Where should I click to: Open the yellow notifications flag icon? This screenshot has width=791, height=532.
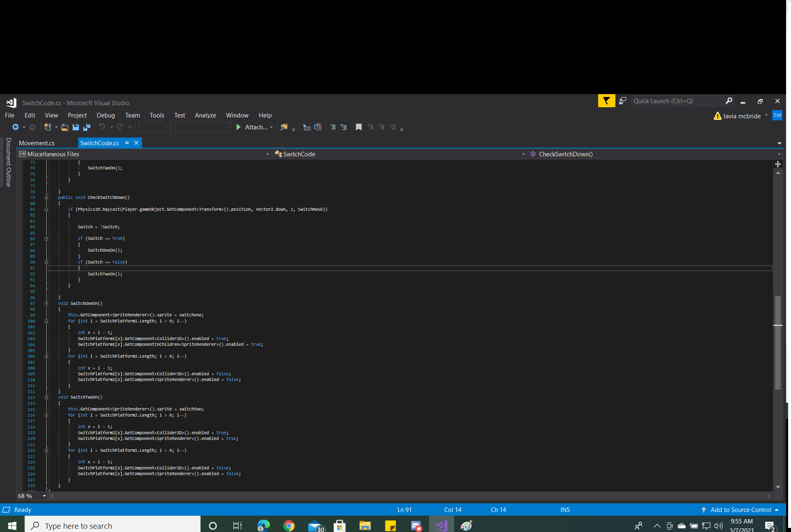click(x=606, y=101)
